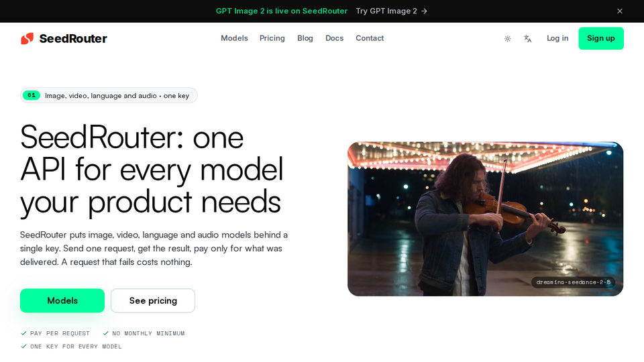Open the Models nav menu item

coord(235,38)
